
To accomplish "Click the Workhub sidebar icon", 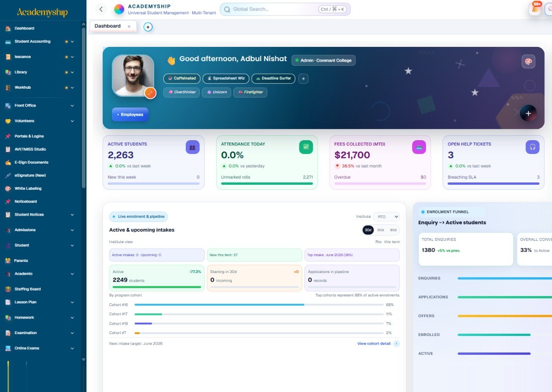I will click(x=8, y=87).
